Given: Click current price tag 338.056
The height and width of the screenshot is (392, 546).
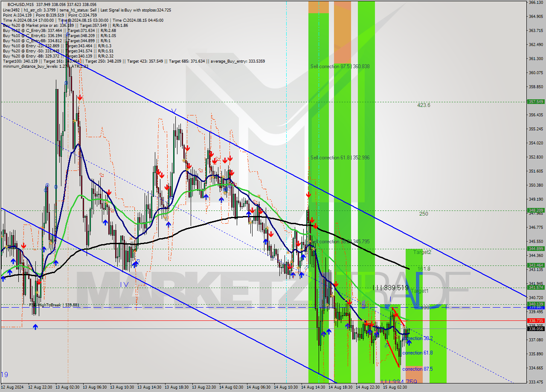Looking at the screenshot, I should 536,329.
